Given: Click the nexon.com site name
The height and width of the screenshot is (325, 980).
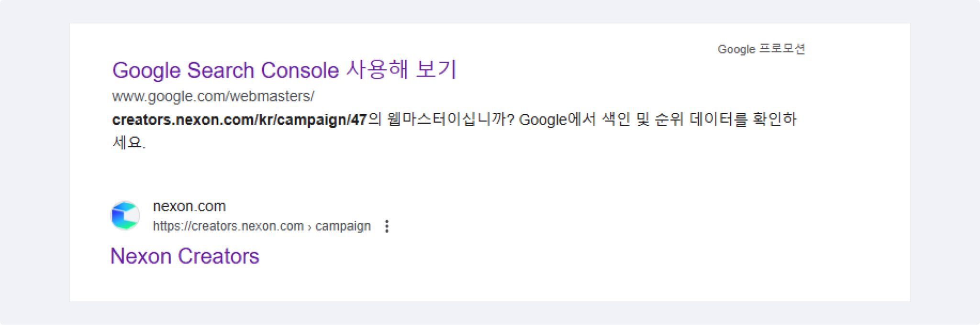Looking at the screenshot, I should tap(189, 206).
